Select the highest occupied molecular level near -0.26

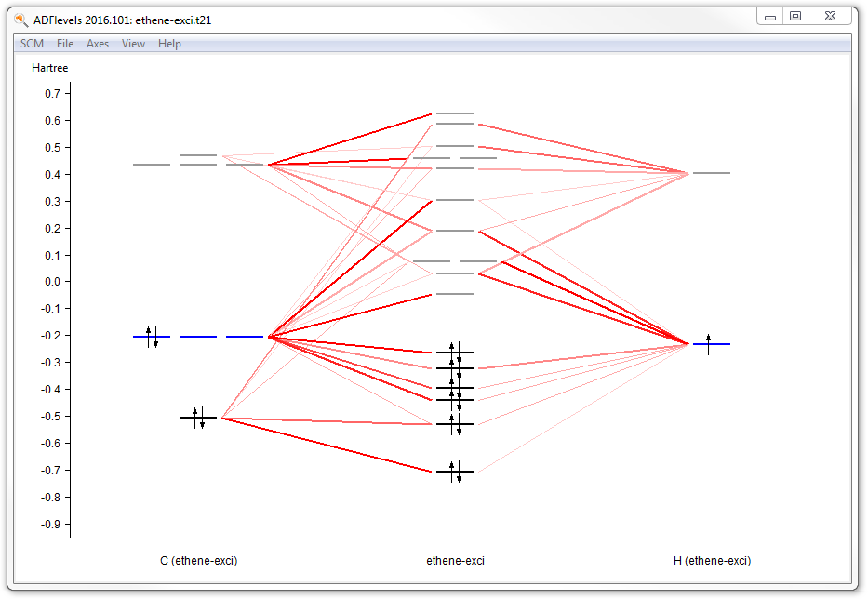pyautogui.click(x=455, y=353)
